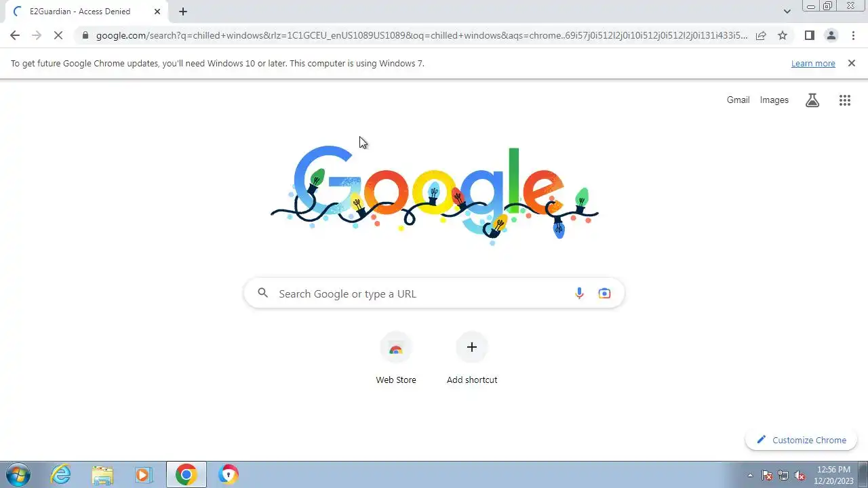Go back to the previous page
This screenshot has height=488, width=868.
(15, 35)
